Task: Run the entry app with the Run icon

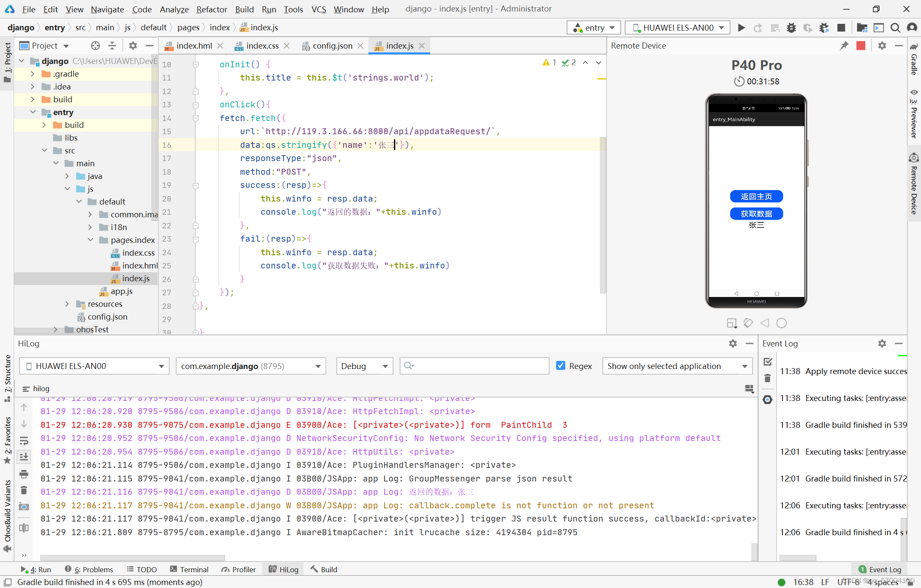Action: [x=741, y=28]
